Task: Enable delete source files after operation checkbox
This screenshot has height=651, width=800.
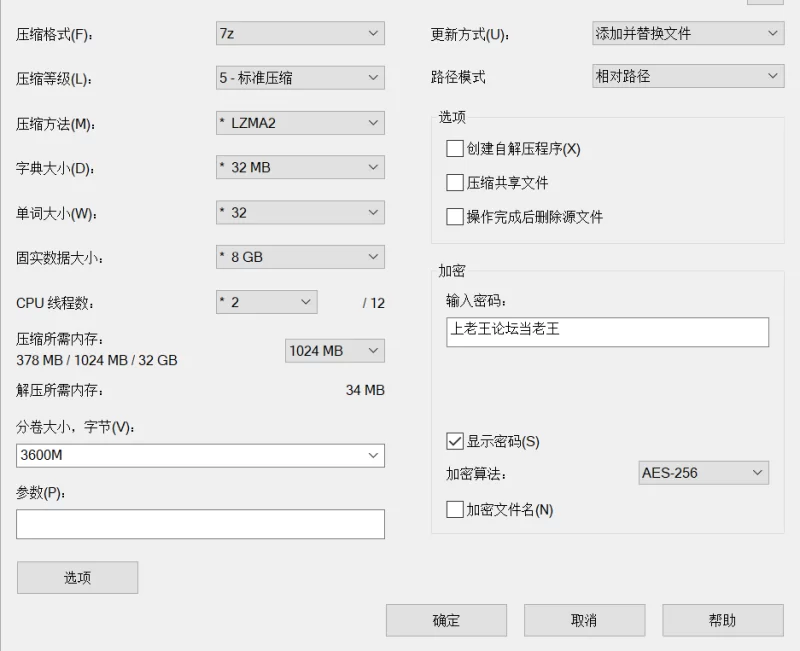Action: [455, 217]
